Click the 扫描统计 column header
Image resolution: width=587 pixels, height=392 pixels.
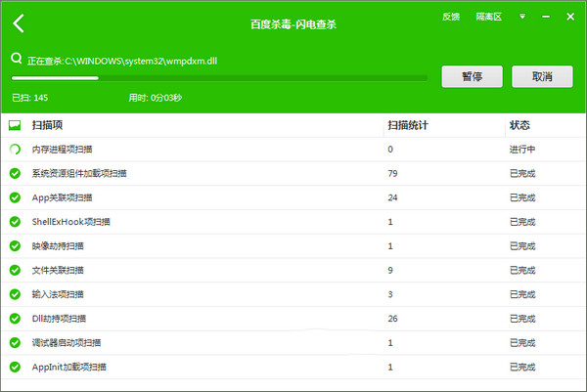click(408, 126)
